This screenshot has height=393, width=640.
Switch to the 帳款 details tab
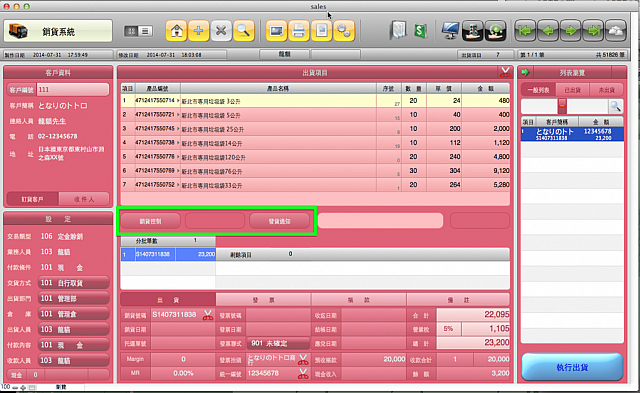[359, 300]
